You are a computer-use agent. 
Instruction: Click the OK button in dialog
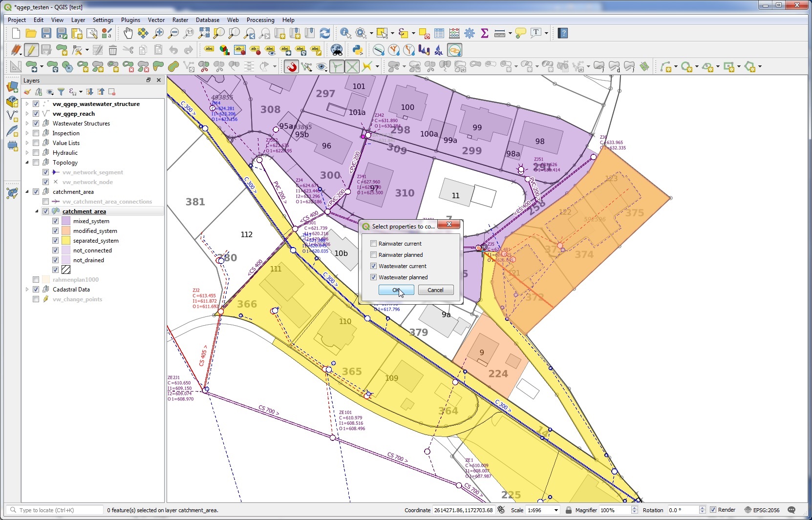pos(396,290)
